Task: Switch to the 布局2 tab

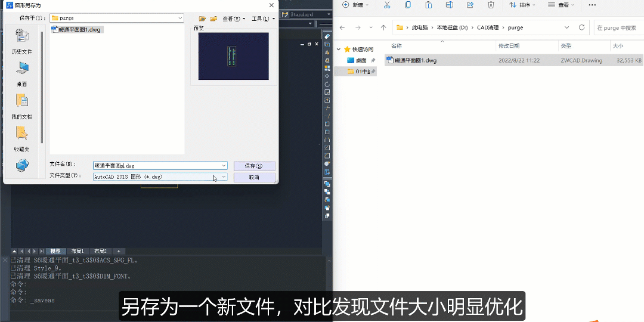Action: 100,251
